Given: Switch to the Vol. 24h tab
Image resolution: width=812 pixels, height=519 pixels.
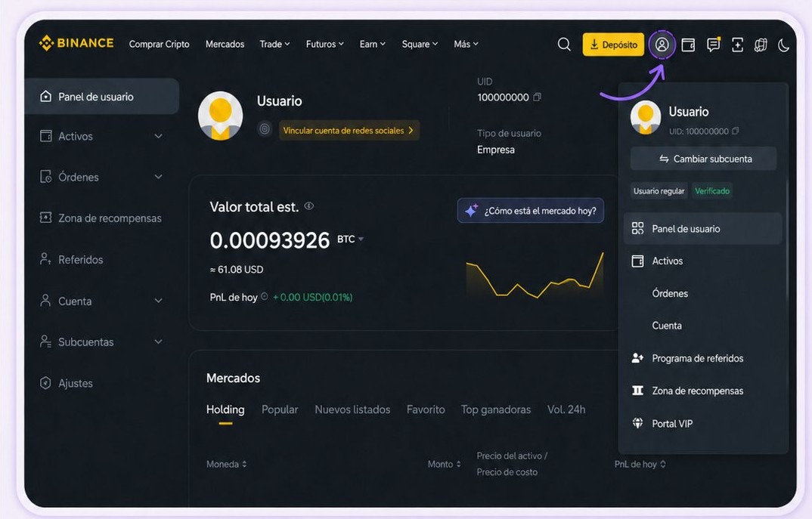Looking at the screenshot, I should 566,409.
